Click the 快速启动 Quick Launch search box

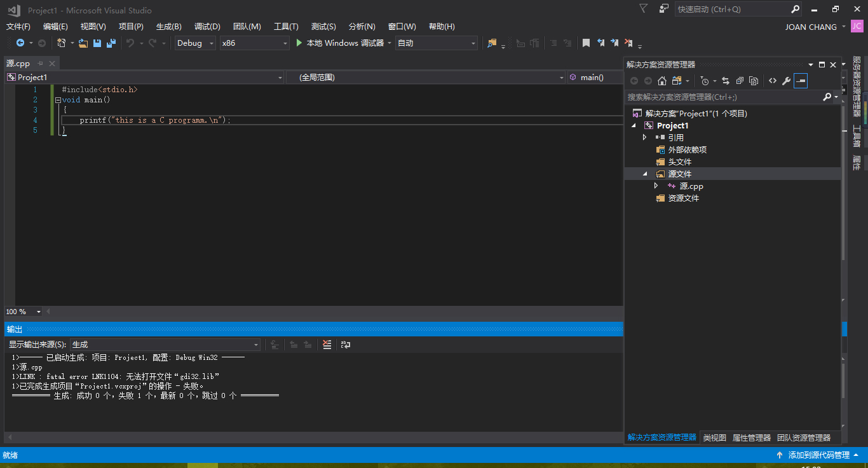pyautogui.click(x=731, y=10)
